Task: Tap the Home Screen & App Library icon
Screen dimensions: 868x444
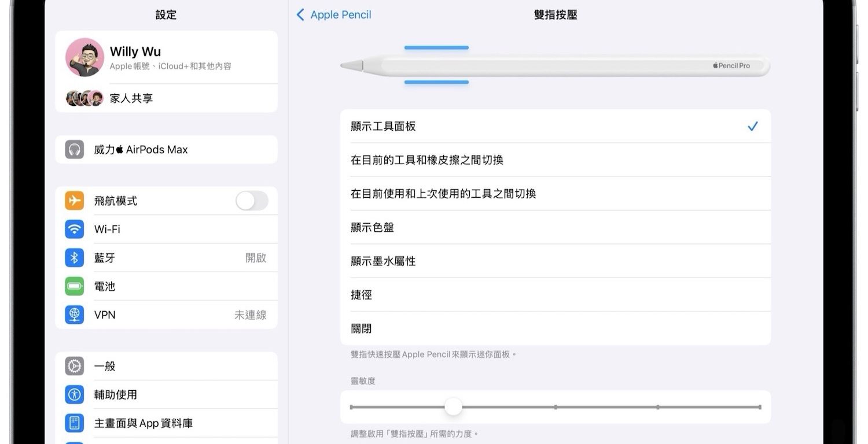Action: click(75, 423)
